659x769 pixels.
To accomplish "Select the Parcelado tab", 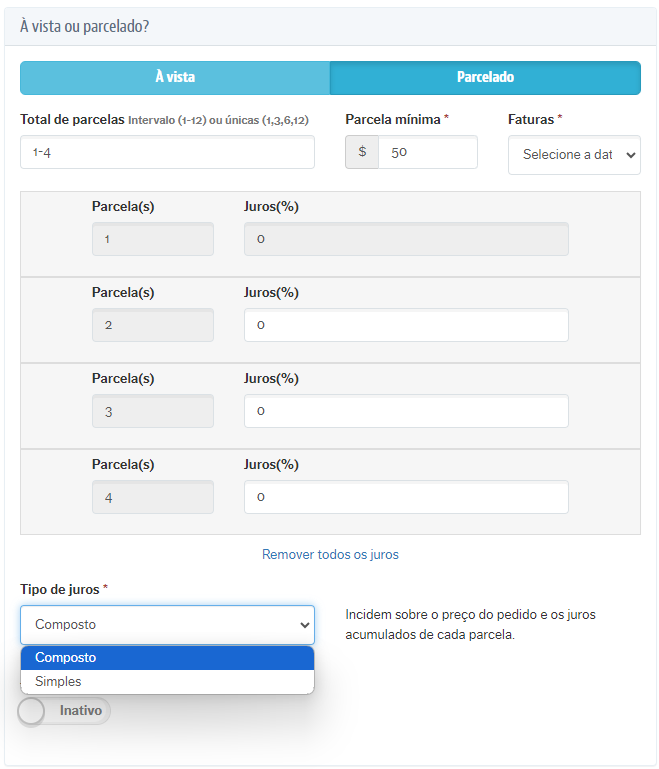I will (485, 77).
